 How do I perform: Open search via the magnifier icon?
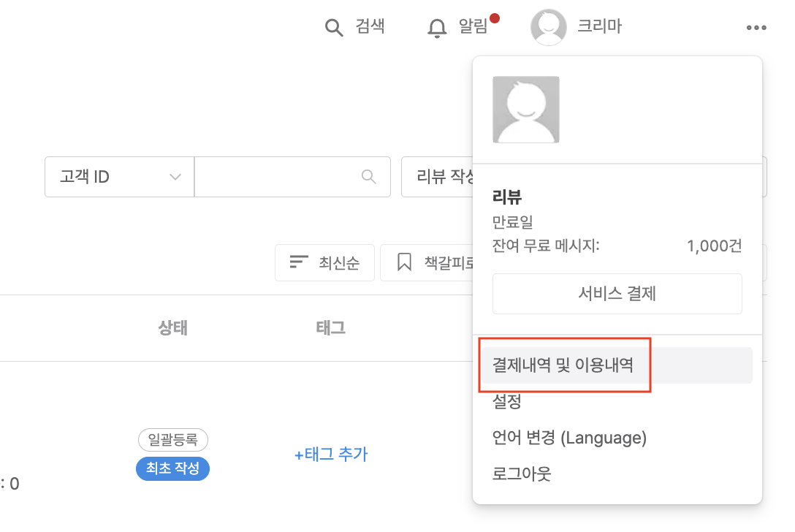point(334,27)
